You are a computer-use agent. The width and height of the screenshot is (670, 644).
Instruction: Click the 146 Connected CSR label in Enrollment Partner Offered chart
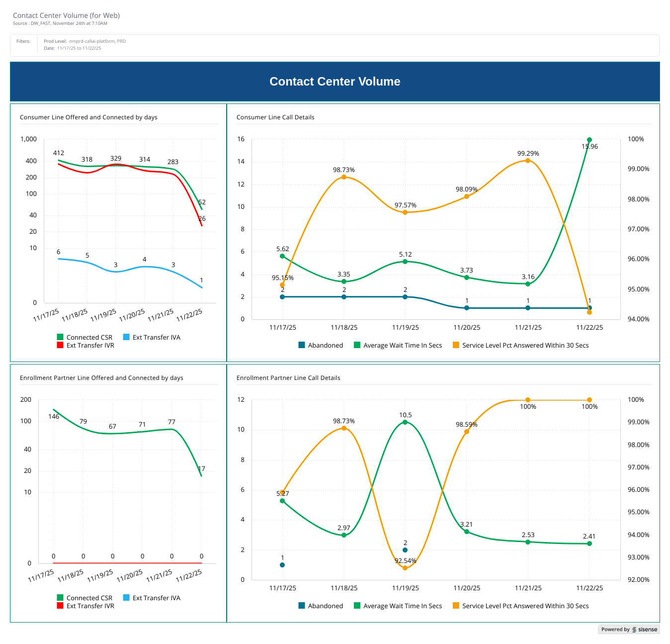tap(54, 417)
